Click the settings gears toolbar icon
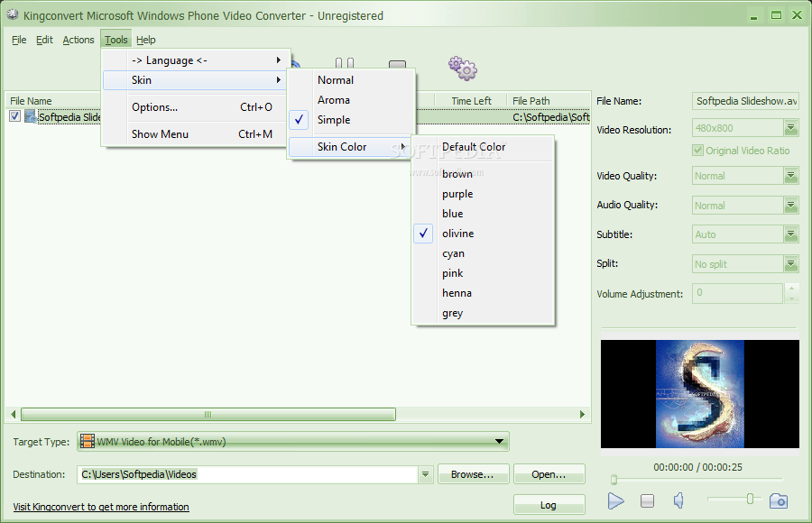The width and height of the screenshot is (812, 523). (463, 69)
